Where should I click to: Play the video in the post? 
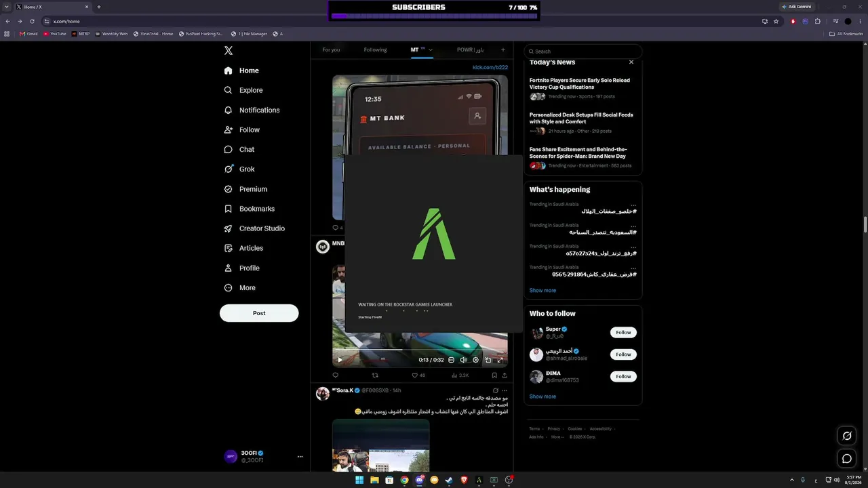(x=340, y=360)
